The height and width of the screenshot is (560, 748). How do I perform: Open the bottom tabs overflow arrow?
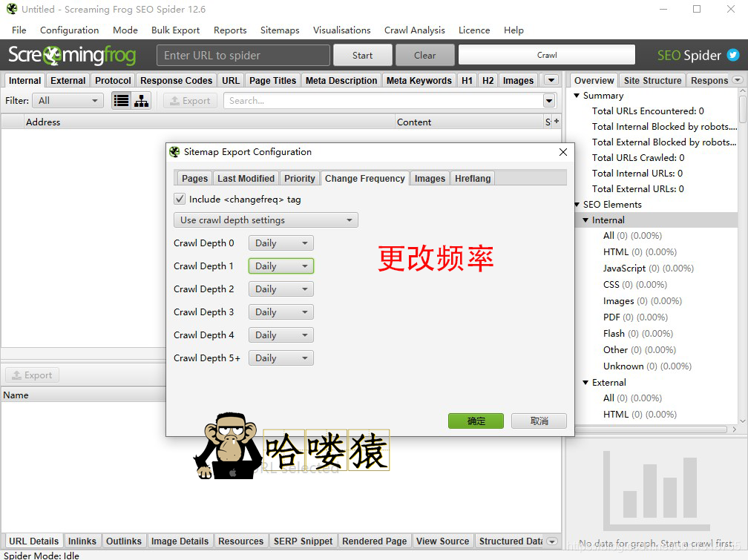click(552, 541)
